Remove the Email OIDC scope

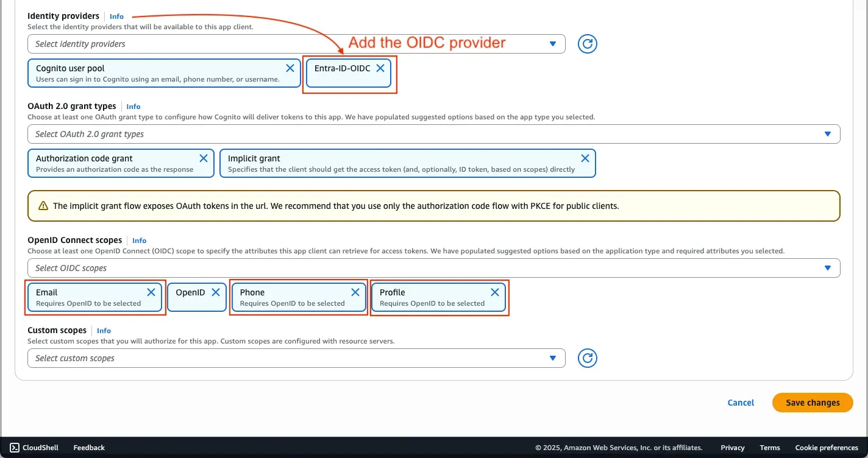151,292
